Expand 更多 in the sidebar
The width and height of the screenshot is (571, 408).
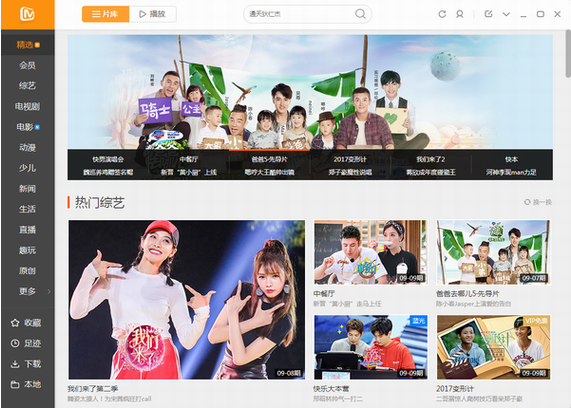click(x=28, y=291)
